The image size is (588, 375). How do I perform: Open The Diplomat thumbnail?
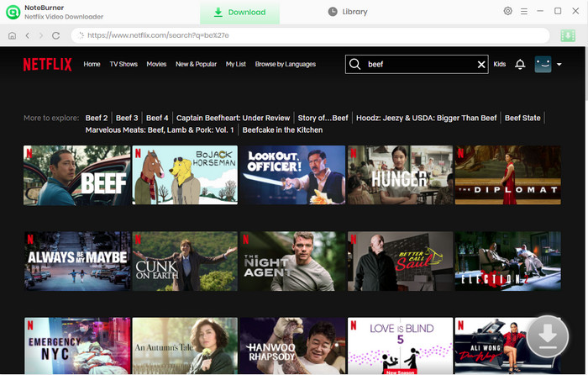(x=507, y=175)
